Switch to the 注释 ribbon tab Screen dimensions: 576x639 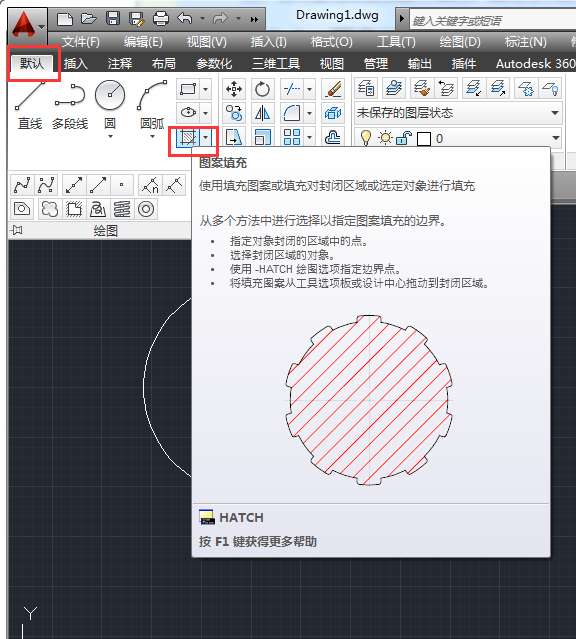tap(120, 64)
